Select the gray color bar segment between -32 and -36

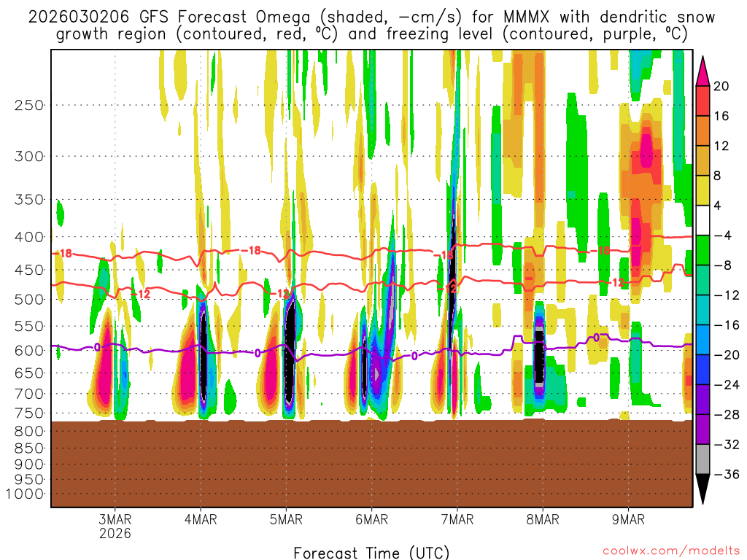point(704,459)
